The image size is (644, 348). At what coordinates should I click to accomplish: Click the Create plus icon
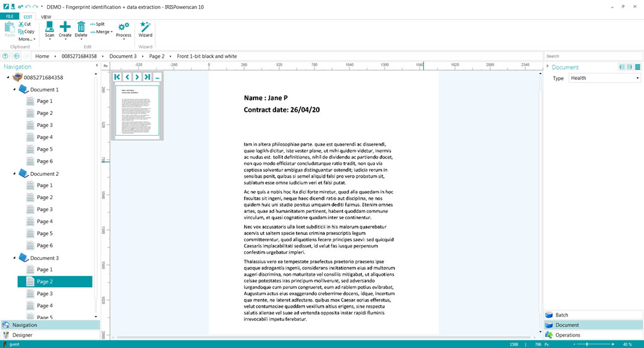pyautogui.click(x=65, y=27)
